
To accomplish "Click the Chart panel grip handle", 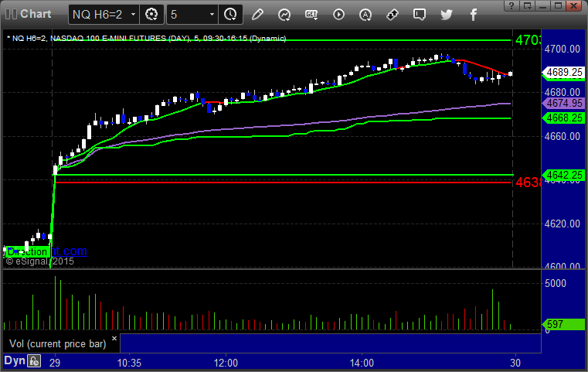I will (x=11, y=14).
